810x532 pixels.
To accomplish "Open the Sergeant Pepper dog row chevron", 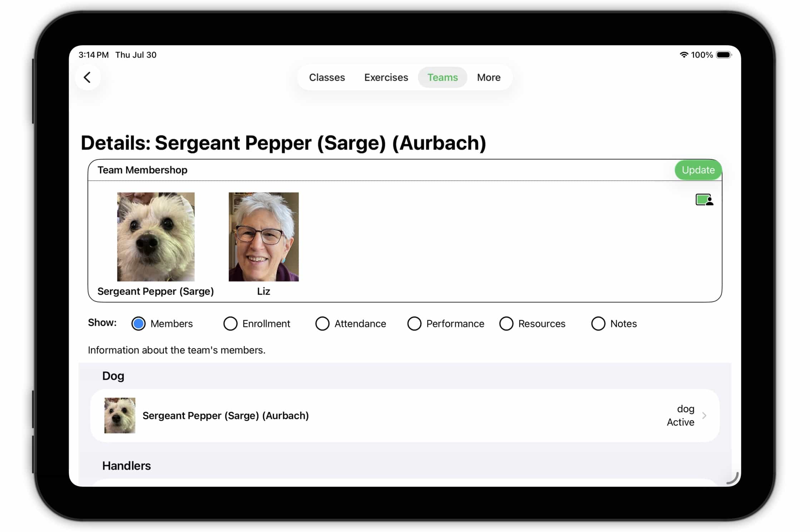I will (x=704, y=415).
